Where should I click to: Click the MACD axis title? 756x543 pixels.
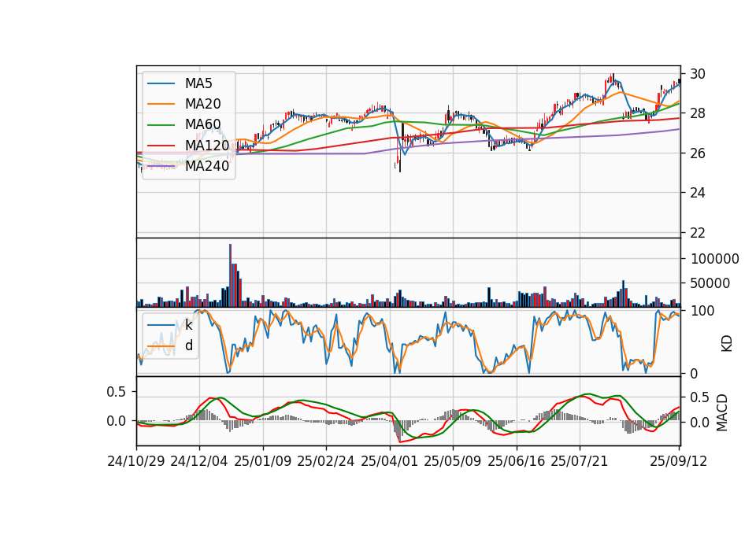722,412
